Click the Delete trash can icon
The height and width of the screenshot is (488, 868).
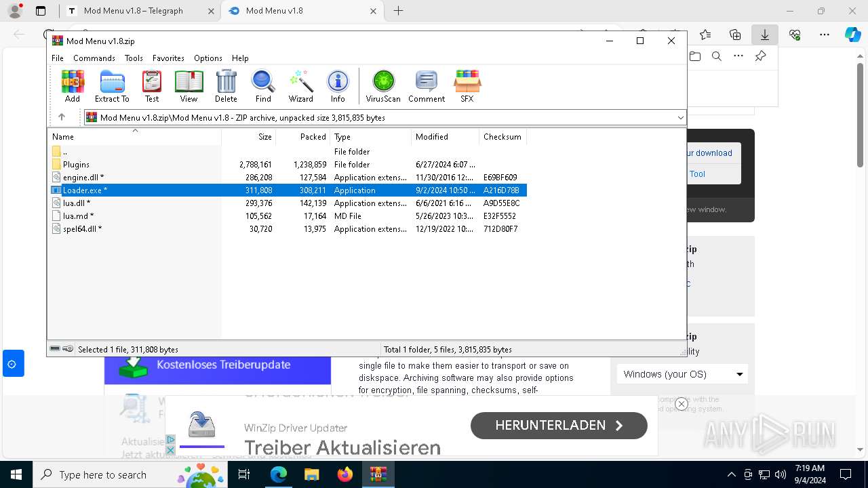tap(226, 86)
